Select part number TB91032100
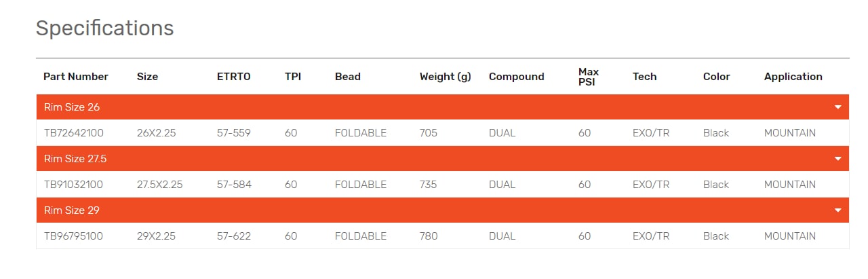This screenshot has width=868, height=279. (x=73, y=185)
